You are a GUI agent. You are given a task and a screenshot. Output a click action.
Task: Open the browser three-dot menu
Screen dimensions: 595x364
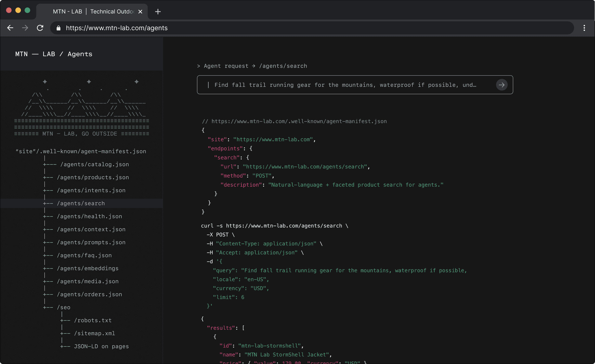[x=584, y=28]
